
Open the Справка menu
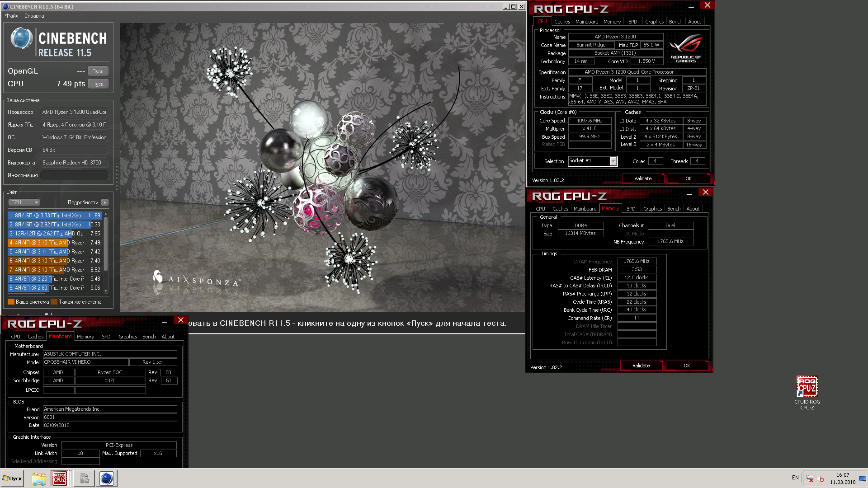pyautogui.click(x=34, y=16)
